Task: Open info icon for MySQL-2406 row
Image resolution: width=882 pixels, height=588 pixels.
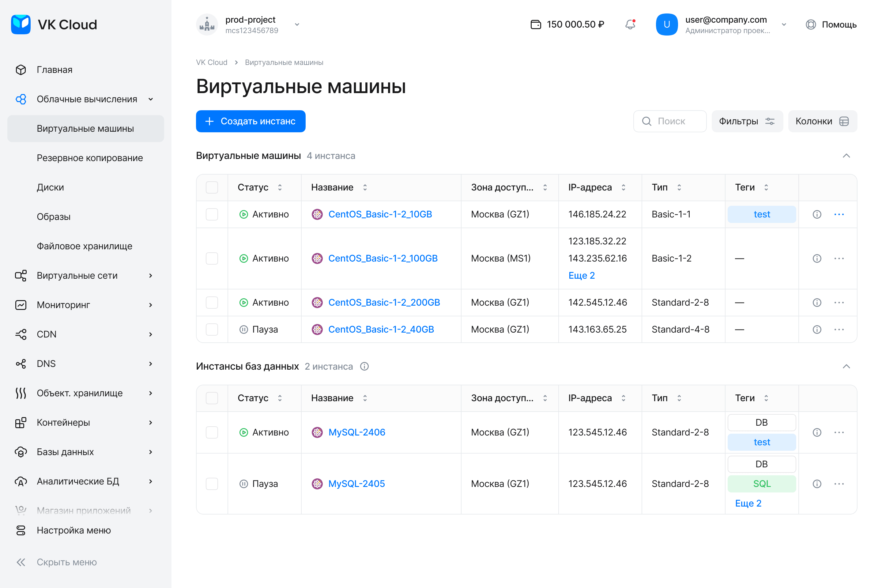Action: (817, 432)
